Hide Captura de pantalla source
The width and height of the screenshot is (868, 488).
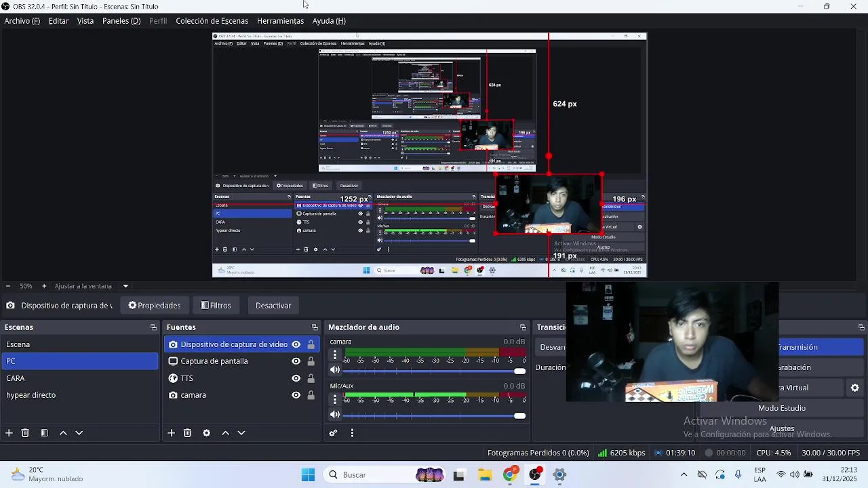[296, 361]
